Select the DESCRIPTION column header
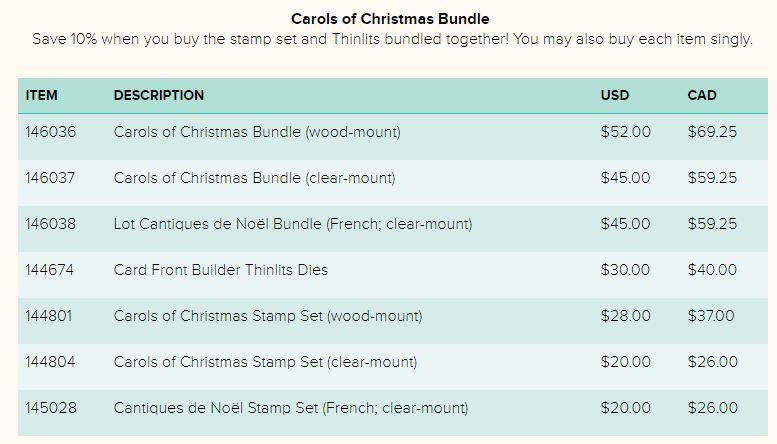This screenshot has height=444, width=777. (x=159, y=95)
